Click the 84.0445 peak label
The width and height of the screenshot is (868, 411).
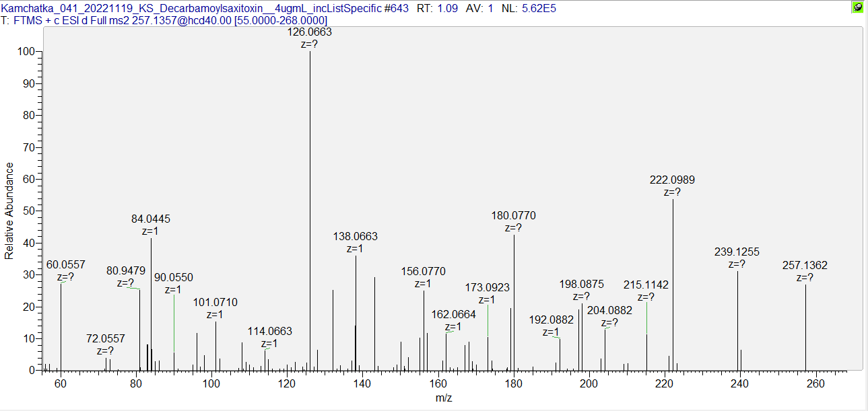pyautogui.click(x=151, y=219)
